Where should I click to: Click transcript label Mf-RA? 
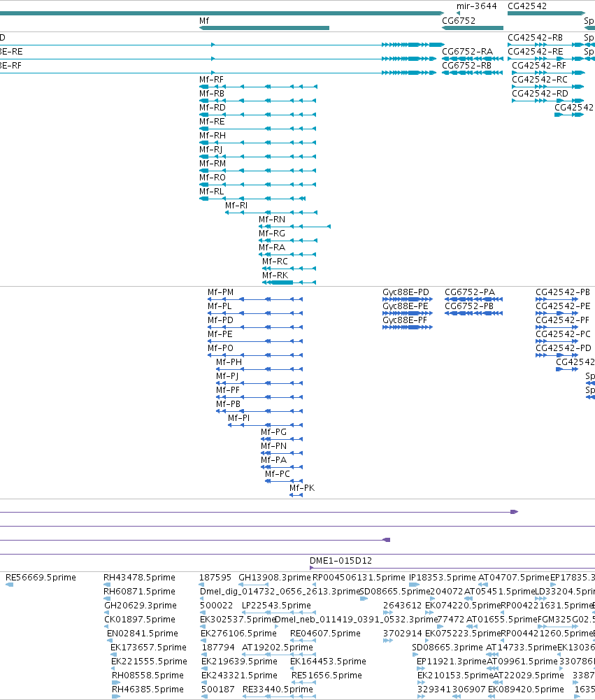tap(271, 248)
